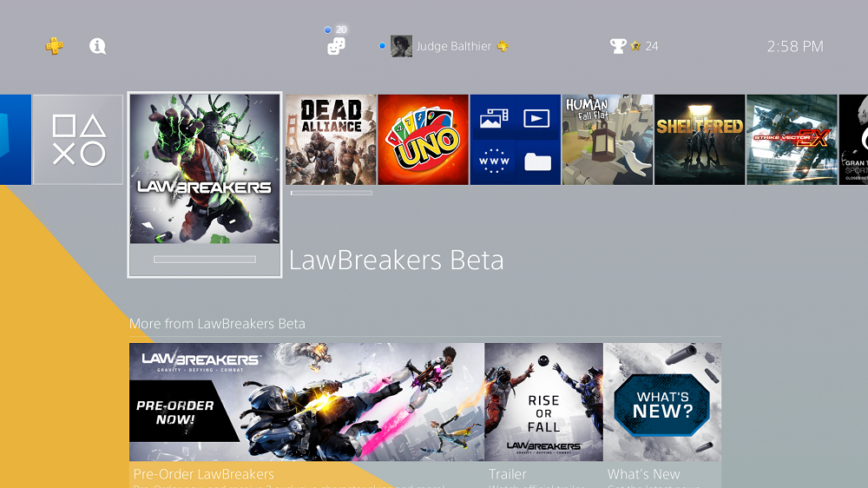
Task: Select the blue PlayStation Store tile
Action: pyautogui.click(x=16, y=140)
